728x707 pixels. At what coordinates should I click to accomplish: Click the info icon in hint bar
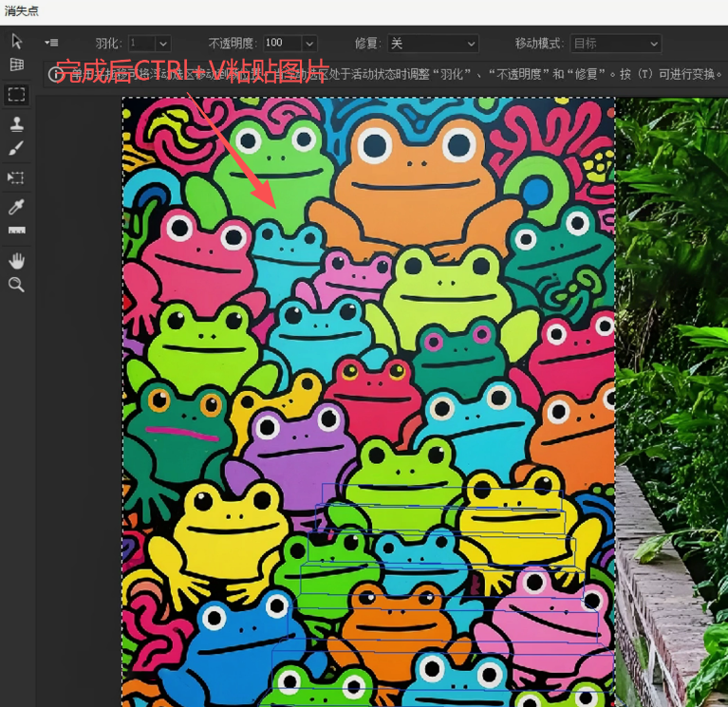point(56,74)
